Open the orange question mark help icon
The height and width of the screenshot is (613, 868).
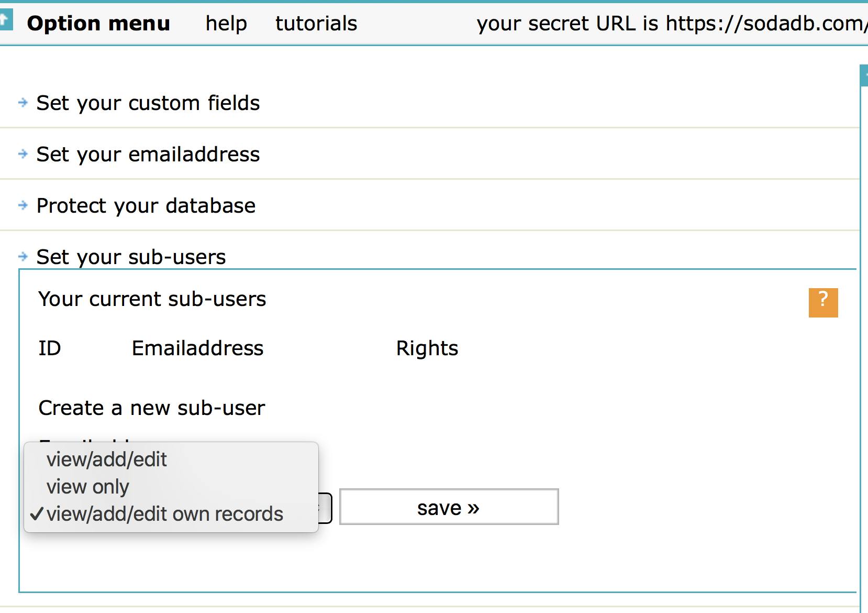(823, 302)
